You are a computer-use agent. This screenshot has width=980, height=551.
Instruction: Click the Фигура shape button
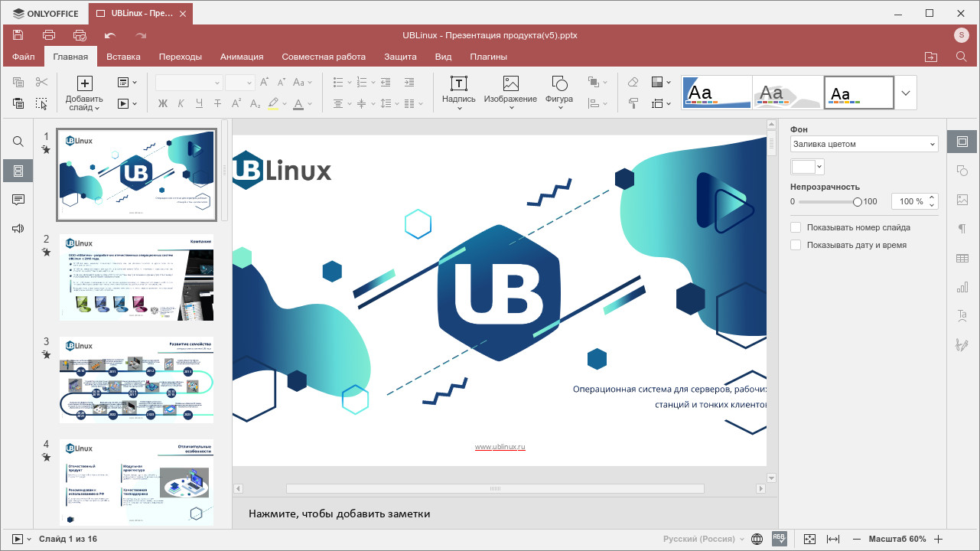(x=559, y=92)
